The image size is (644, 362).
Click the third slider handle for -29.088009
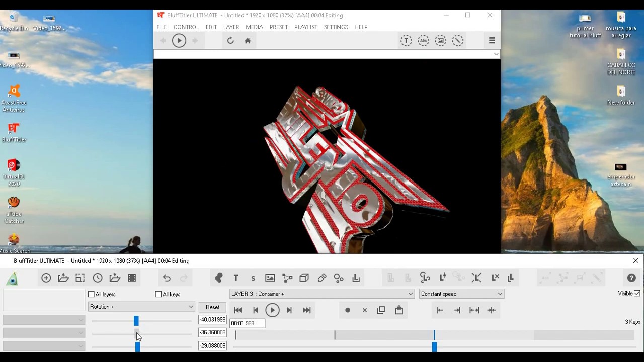coord(137,346)
